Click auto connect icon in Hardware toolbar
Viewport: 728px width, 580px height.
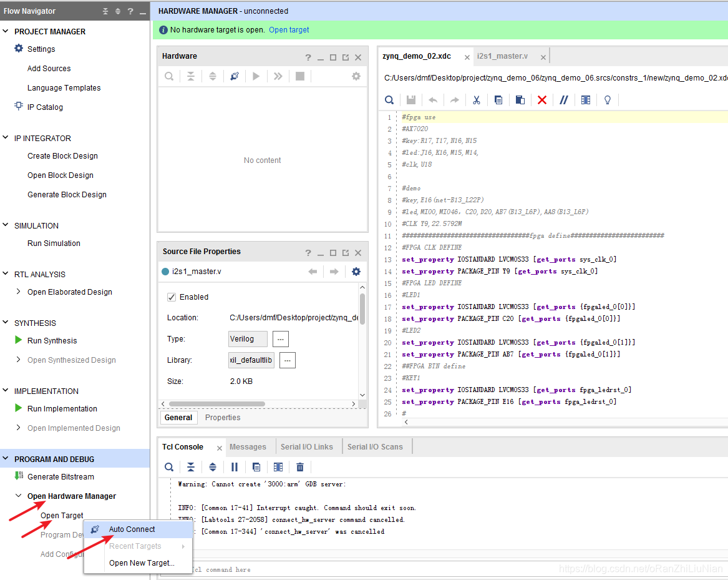pos(235,76)
